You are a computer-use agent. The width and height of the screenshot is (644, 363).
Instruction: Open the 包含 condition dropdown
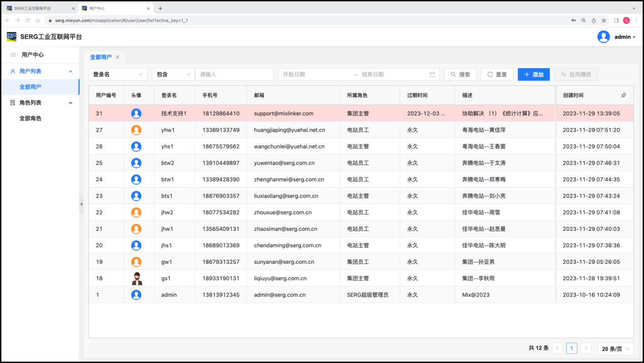coord(173,74)
